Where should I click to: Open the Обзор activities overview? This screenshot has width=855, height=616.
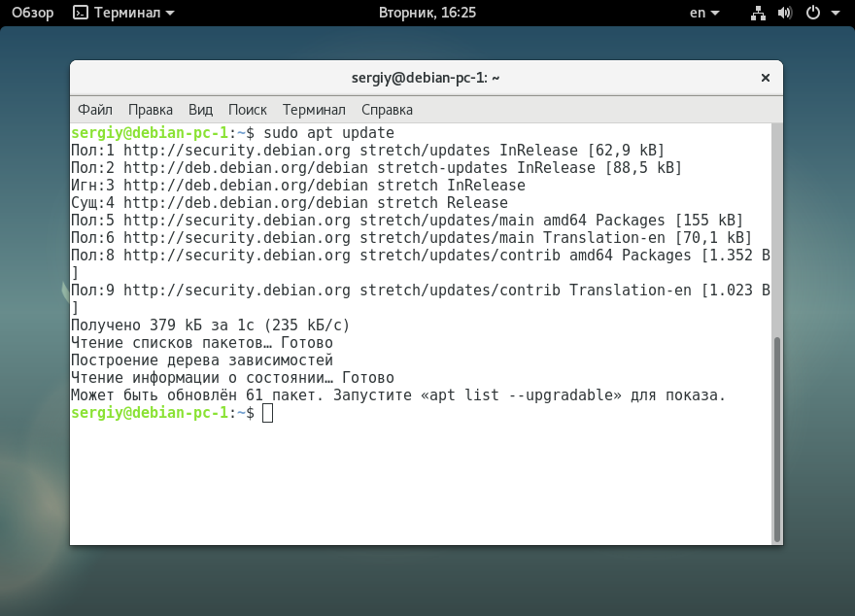tap(33, 13)
